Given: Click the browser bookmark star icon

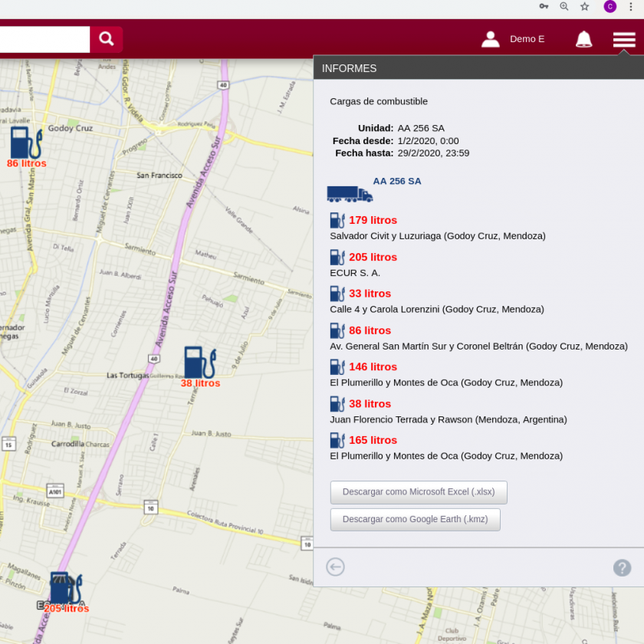Looking at the screenshot, I should [585, 6].
